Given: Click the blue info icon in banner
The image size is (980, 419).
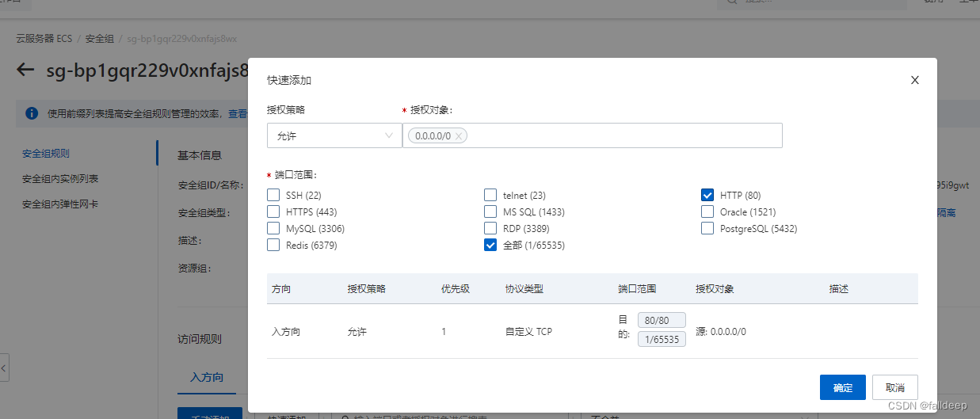Looking at the screenshot, I should 32,113.
